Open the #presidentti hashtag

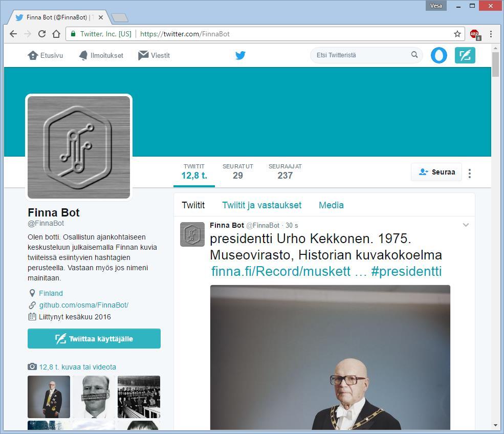point(406,271)
